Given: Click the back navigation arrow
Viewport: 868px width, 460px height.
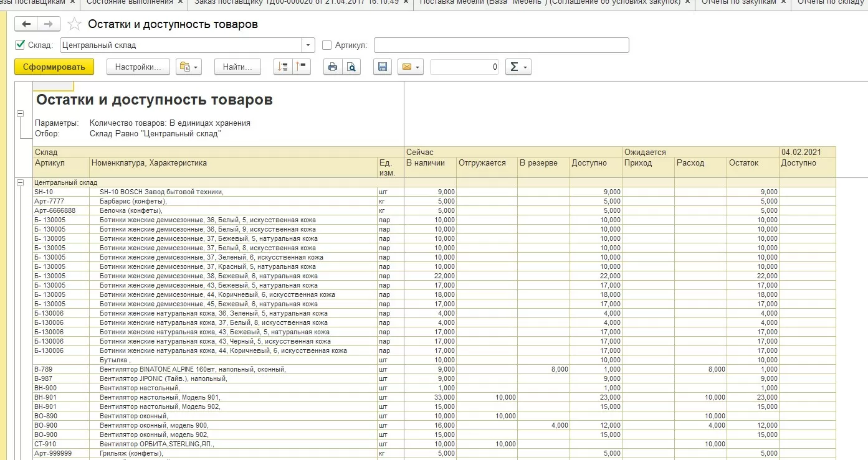Looking at the screenshot, I should coord(26,24).
